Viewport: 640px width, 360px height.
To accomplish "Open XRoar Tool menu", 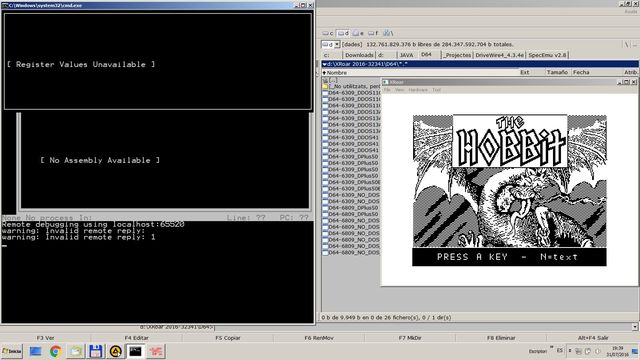I will (x=436, y=90).
